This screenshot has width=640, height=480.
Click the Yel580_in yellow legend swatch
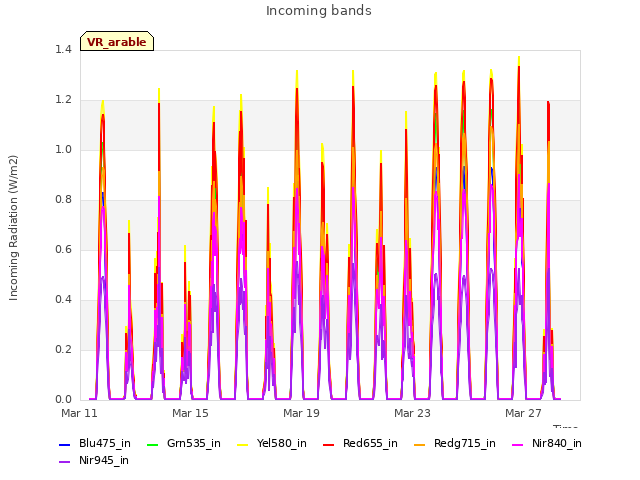coord(242,444)
